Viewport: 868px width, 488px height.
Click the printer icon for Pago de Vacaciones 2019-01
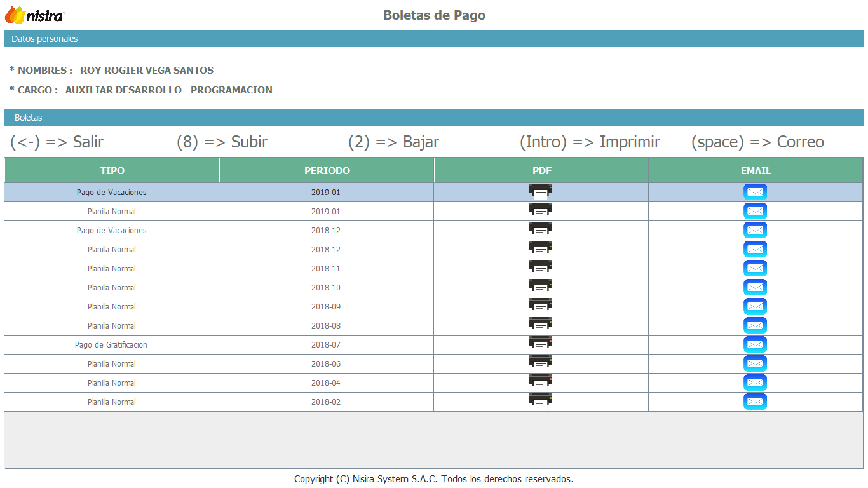point(541,191)
